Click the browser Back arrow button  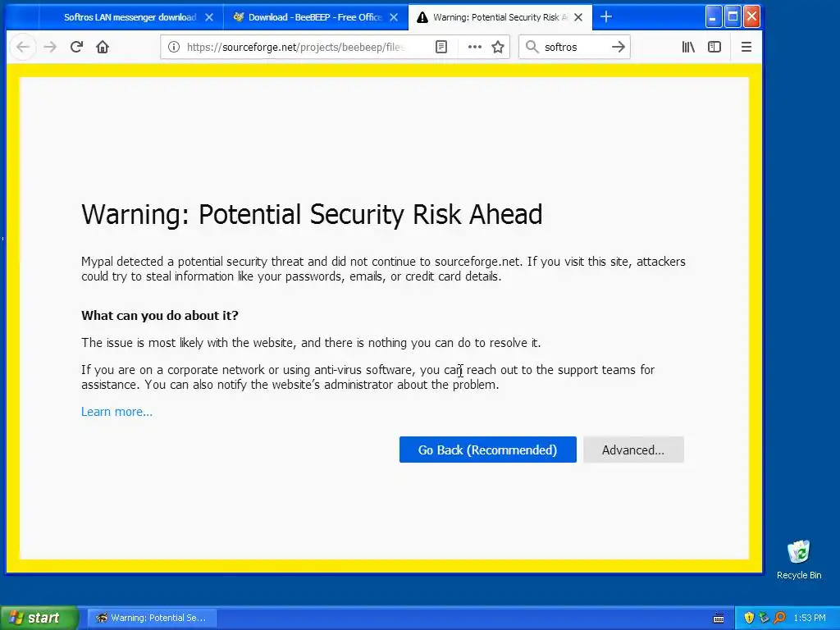pyautogui.click(x=22, y=47)
